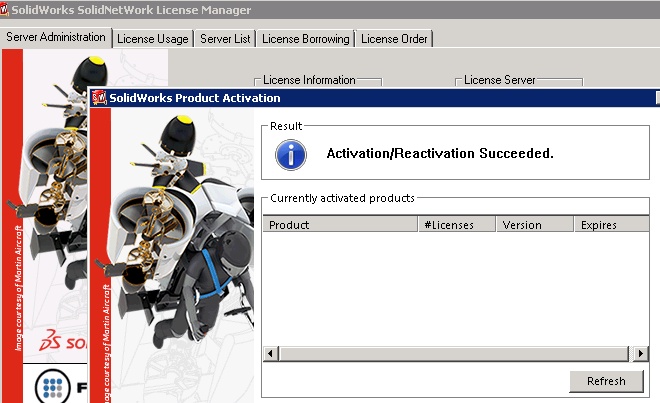
Task: Click the Product column header
Action: pyautogui.click(x=340, y=224)
